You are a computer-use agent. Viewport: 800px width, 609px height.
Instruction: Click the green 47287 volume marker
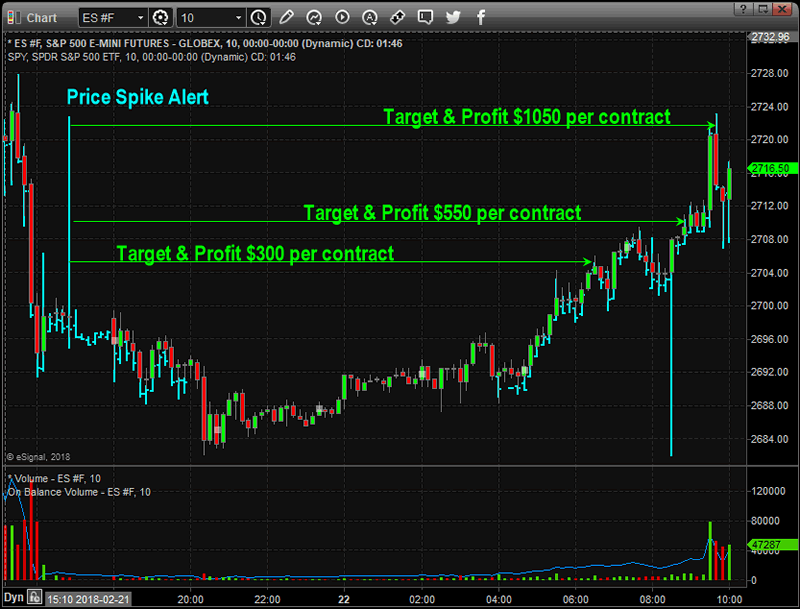click(x=772, y=545)
